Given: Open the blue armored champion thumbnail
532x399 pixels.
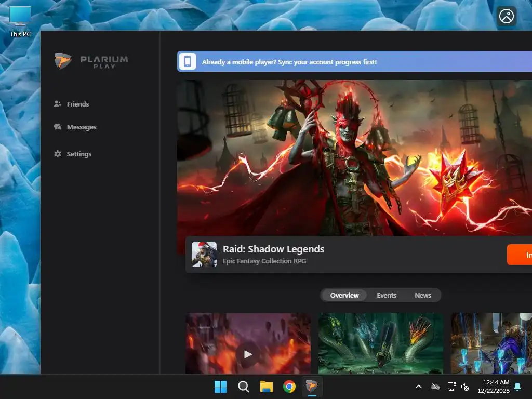Looking at the screenshot, I should point(491,343).
